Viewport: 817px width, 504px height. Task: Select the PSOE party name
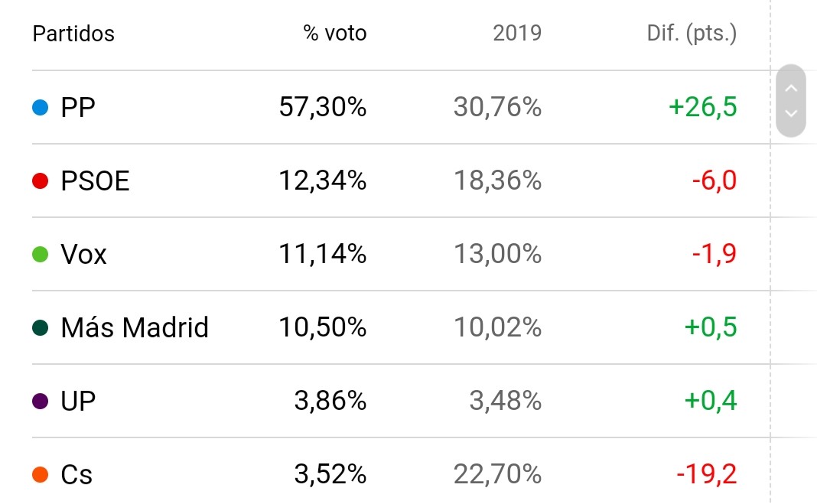pos(96,181)
